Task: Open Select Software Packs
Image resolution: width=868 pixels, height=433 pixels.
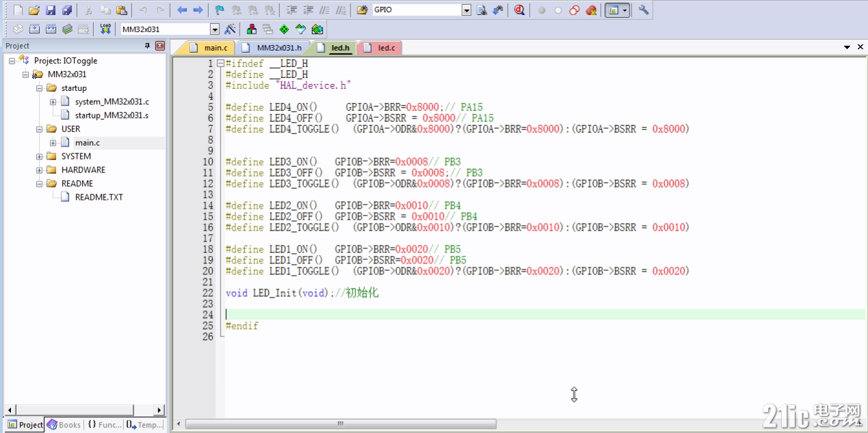Action: (x=301, y=29)
